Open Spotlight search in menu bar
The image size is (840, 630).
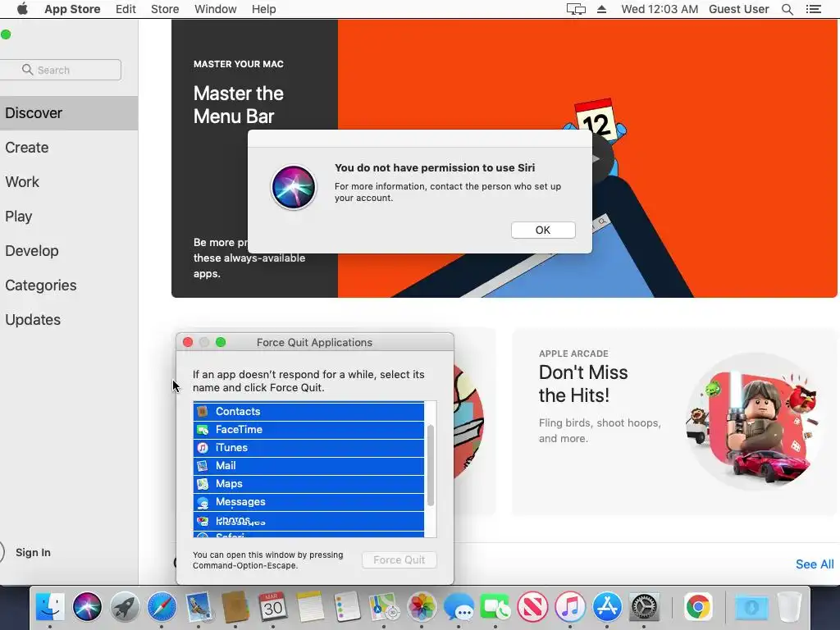click(x=787, y=9)
